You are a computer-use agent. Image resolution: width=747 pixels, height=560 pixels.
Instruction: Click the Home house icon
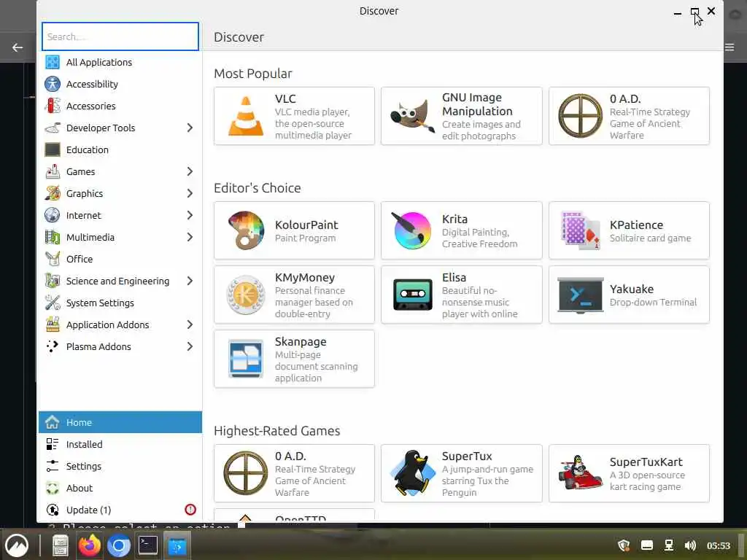click(x=53, y=422)
